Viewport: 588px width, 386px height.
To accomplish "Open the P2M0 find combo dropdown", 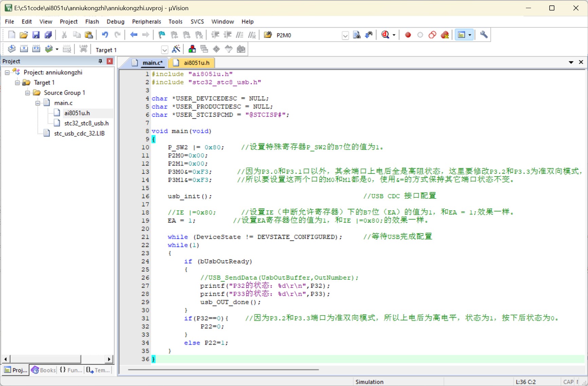I will [345, 36].
